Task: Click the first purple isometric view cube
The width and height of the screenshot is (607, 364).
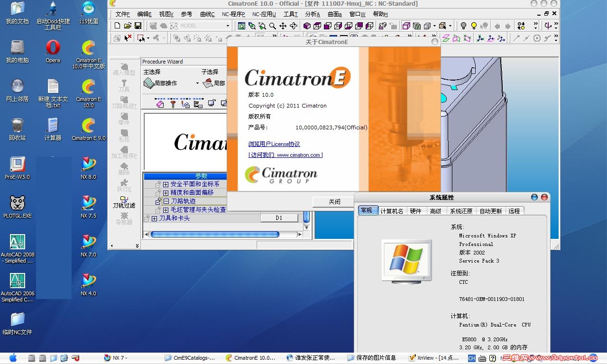Action: click(x=307, y=26)
